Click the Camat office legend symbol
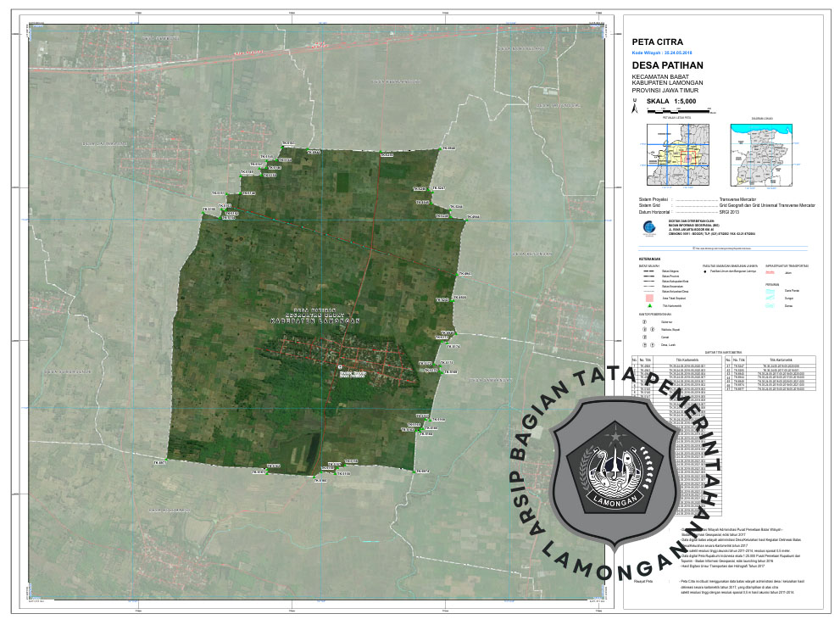The height and width of the screenshot is (625, 840). pyautogui.click(x=645, y=338)
